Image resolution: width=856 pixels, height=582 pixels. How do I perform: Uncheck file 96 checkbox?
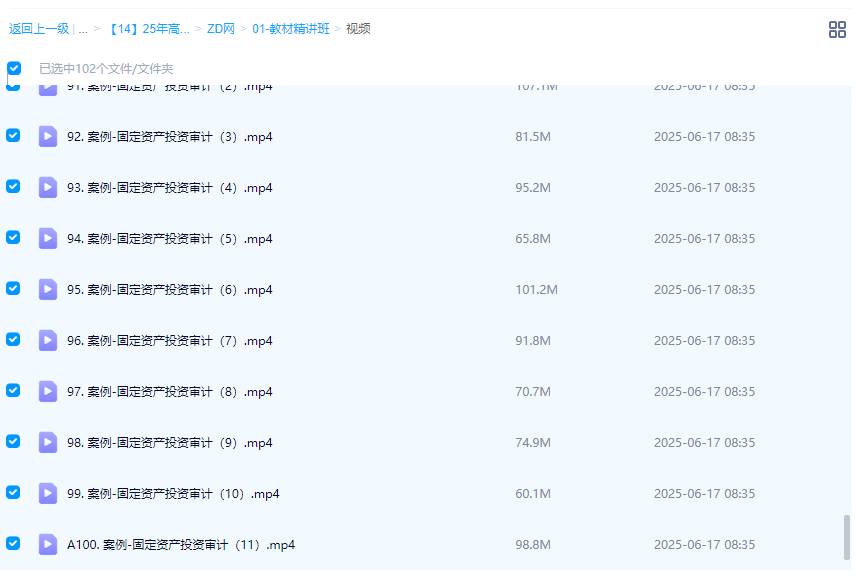(x=13, y=339)
